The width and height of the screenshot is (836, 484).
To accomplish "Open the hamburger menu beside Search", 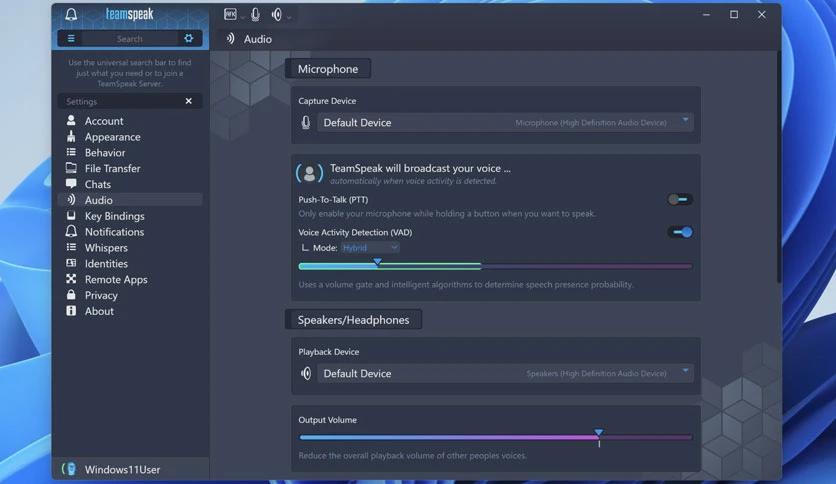I will point(71,38).
